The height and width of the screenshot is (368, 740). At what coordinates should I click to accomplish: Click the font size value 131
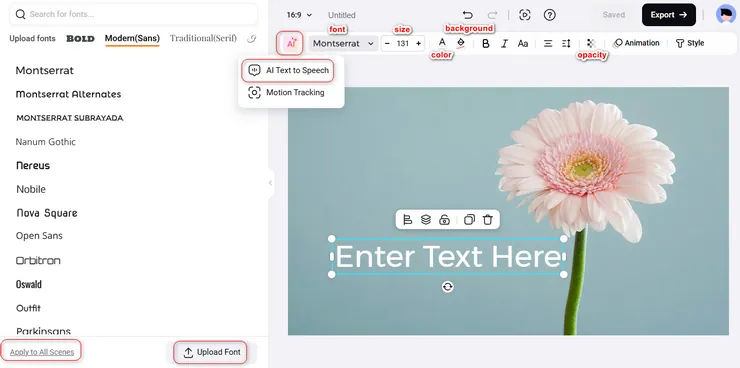point(403,43)
